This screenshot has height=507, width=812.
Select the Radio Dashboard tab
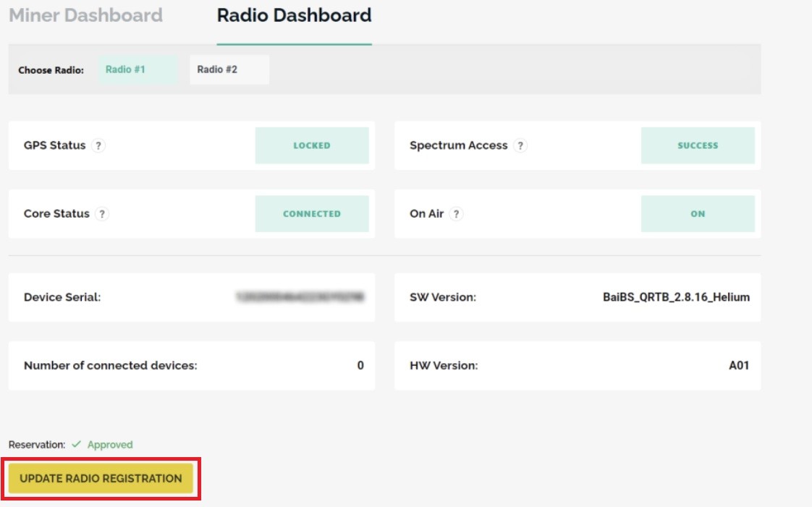tap(294, 15)
